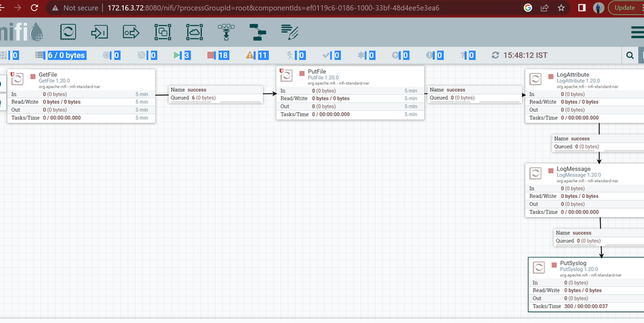Click the GetFile stopped status indicator
This screenshot has height=323, width=644.
pyautogui.click(x=33, y=77)
